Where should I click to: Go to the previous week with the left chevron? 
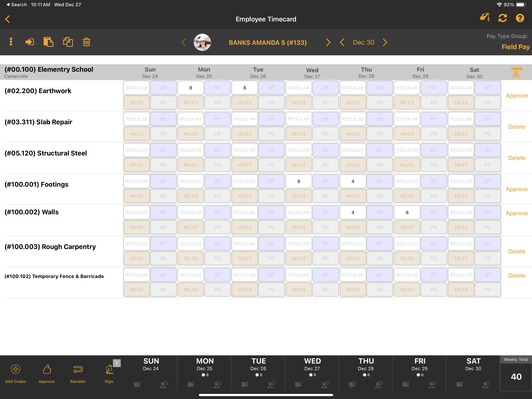tap(342, 42)
